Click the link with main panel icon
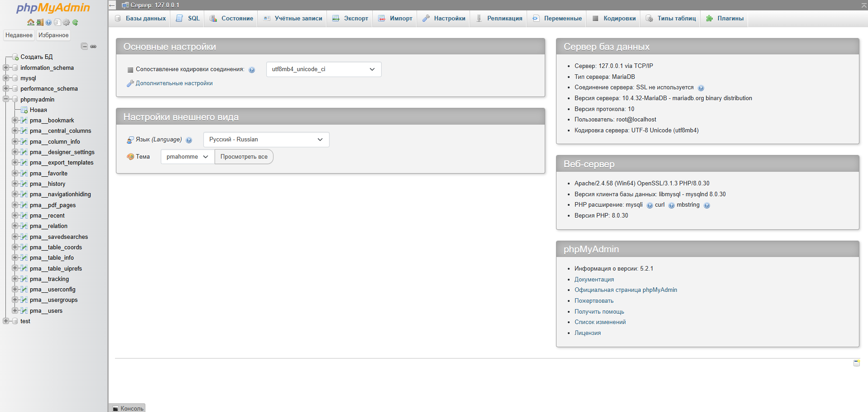The width and height of the screenshot is (868, 412). (x=93, y=46)
